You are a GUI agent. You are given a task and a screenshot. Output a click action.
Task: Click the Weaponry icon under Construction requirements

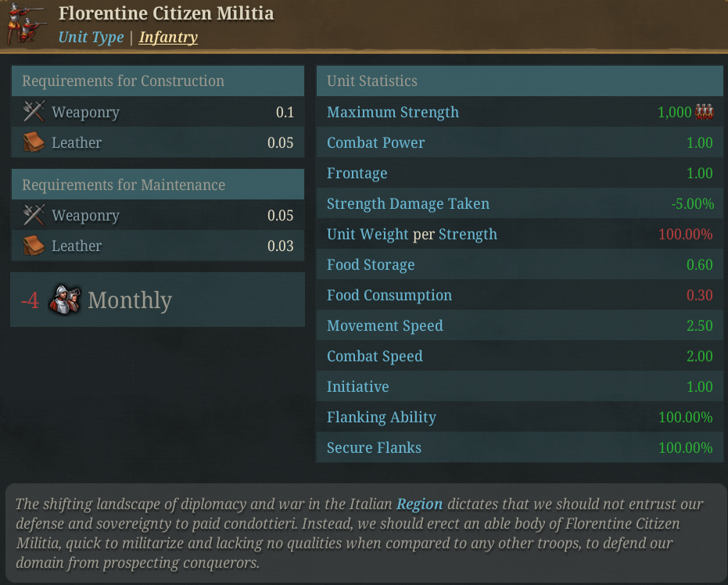point(34,112)
